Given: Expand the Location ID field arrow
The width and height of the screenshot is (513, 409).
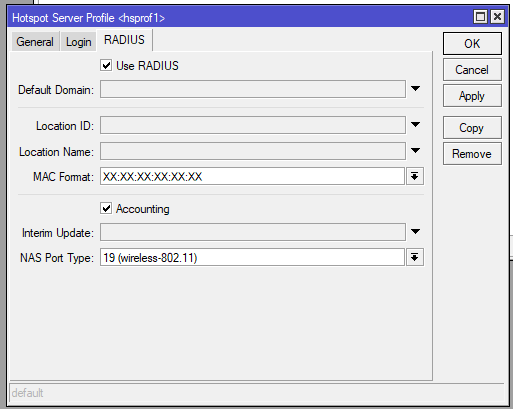Looking at the screenshot, I should pyautogui.click(x=415, y=125).
